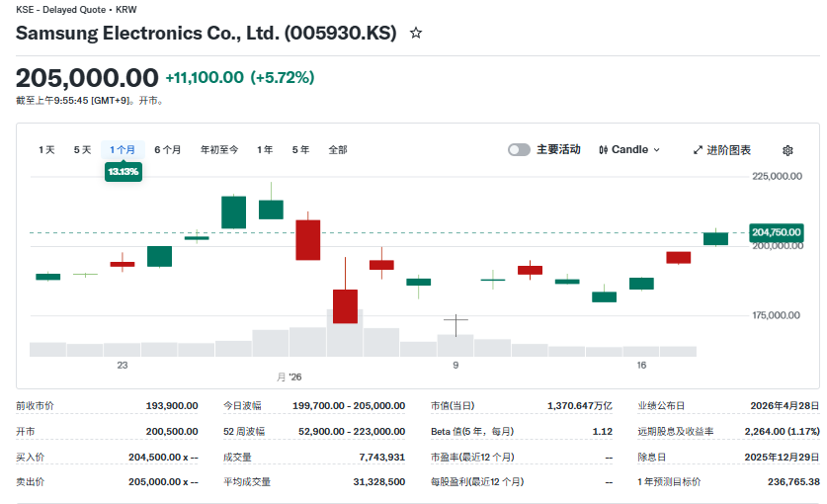Viewport: 827px width, 504px height.
Task: Select the 全部 range tab
Action: [x=338, y=150]
